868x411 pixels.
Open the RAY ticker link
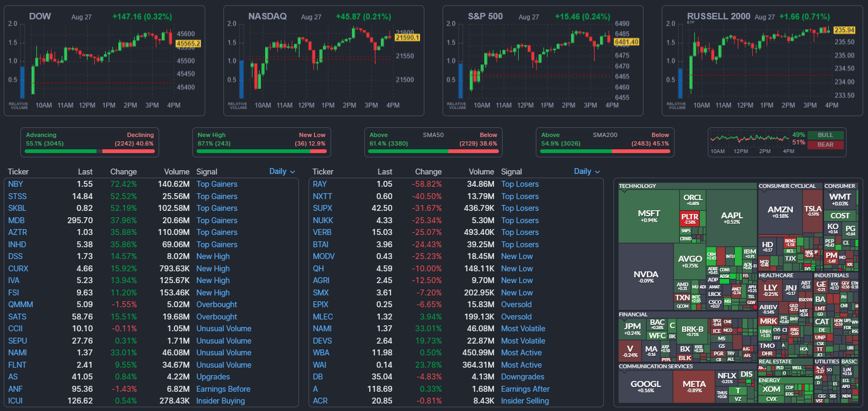tap(320, 184)
